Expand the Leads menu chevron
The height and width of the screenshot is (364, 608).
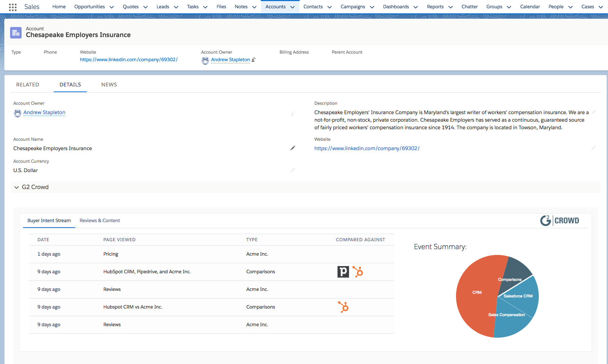[176, 7]
